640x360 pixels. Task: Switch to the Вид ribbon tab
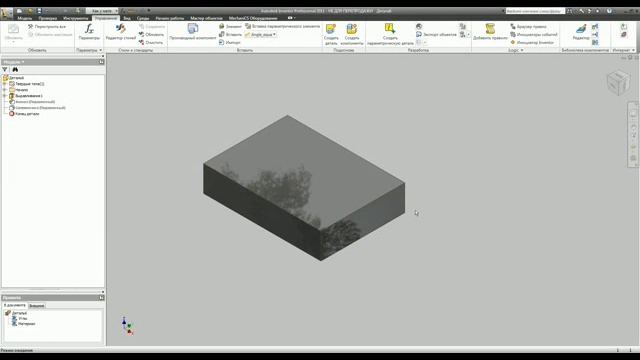(x=127, y=18)
